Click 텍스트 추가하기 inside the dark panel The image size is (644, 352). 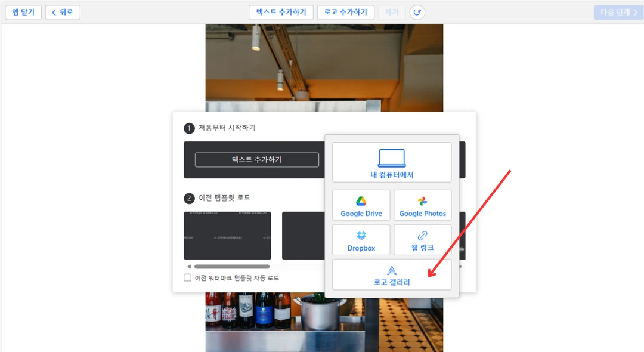256,159
